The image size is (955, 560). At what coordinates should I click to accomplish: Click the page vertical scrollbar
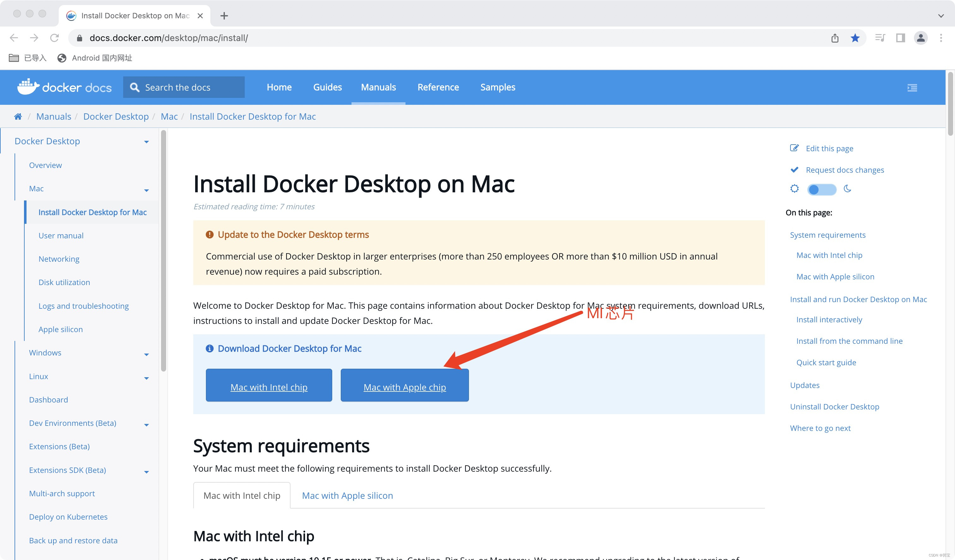click(x=951, y=104)
